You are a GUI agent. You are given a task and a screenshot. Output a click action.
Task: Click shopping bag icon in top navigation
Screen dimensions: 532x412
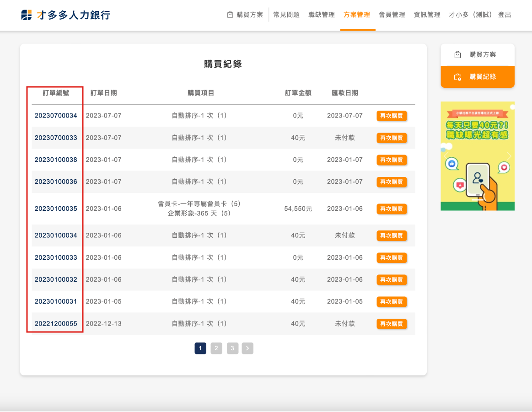click(230, 15)
